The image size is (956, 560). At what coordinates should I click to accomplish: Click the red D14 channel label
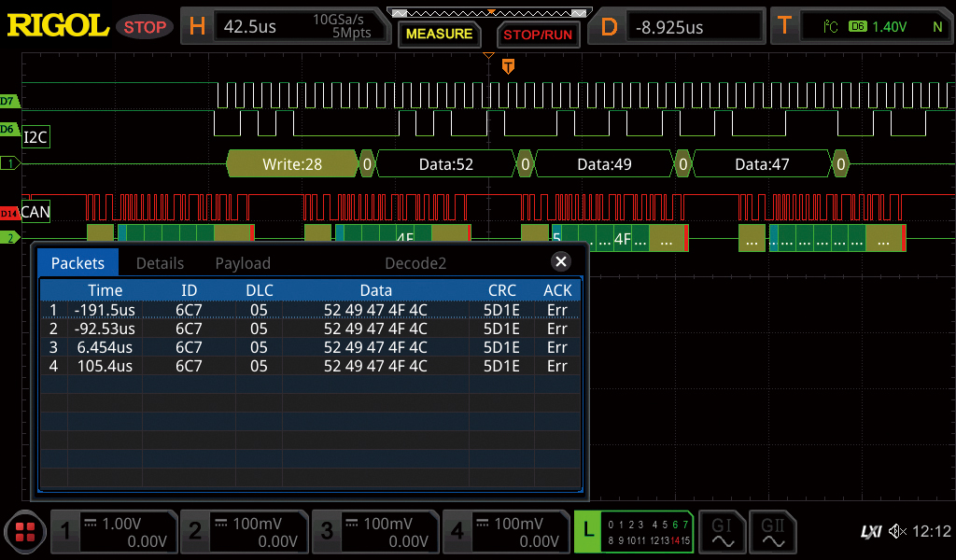(9, 214)
